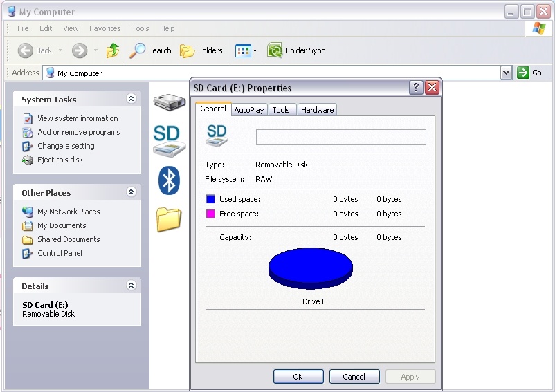Select the hard disk drive icon
The height and width of the screenshot is (392, 555).
(170, 102)
